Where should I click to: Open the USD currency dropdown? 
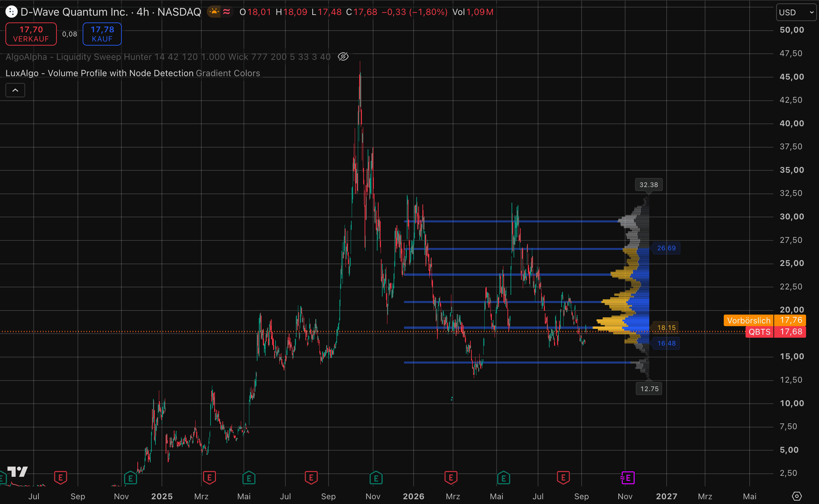[x=796, y=13]
